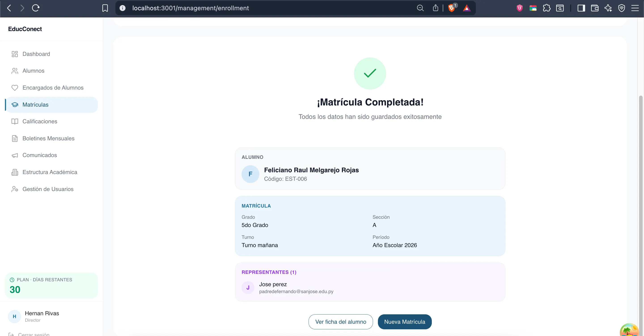Click the Alumnos people icon
Image resolution: width=644 pixels, height=336 pixels.
click(x=15, y=71)
